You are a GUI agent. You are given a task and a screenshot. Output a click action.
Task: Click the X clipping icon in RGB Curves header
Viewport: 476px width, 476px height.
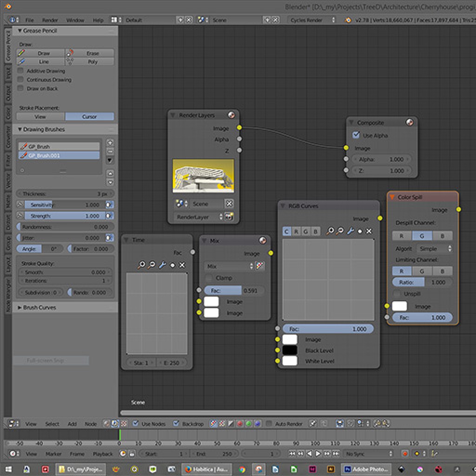point(369,230)
